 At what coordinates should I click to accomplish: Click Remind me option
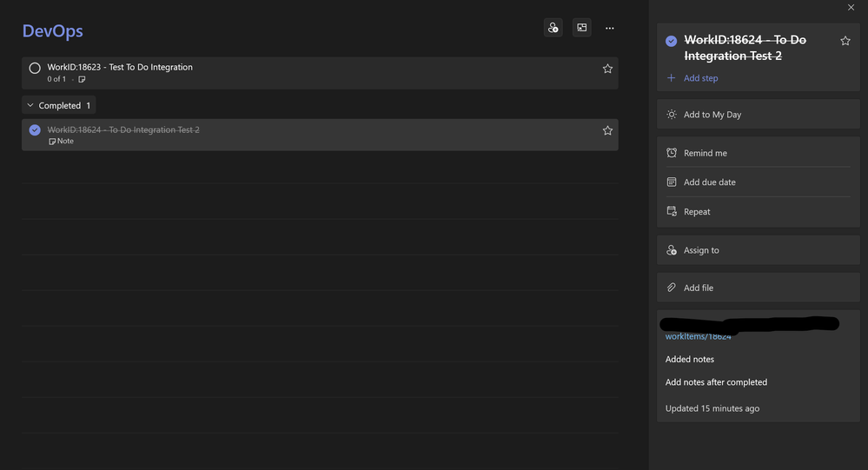point(758,153)
